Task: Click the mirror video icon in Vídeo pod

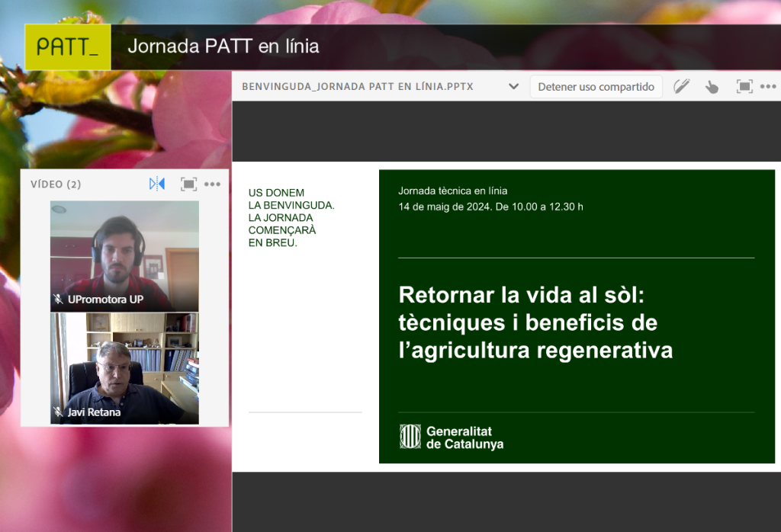Action: tap(157, 184)
